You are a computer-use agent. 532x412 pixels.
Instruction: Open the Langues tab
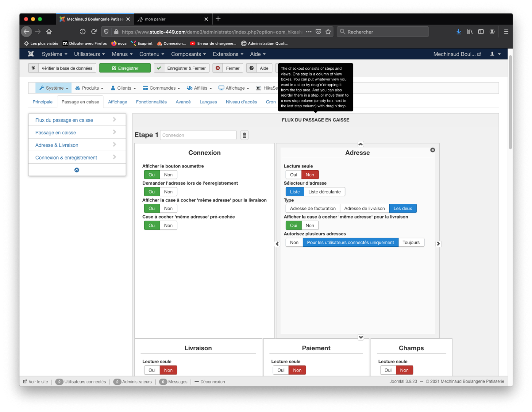click(x=208, y=102)
